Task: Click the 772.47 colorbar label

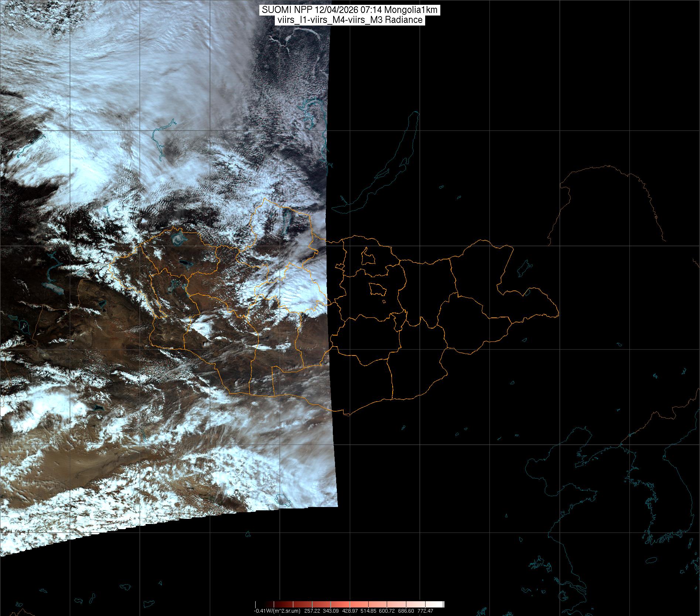Action: click(425, 611)
